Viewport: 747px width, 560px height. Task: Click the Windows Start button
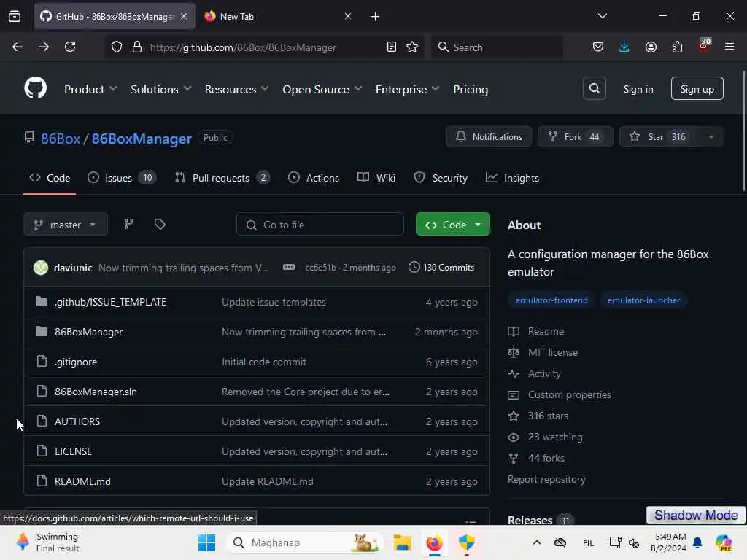coord(206,542)
